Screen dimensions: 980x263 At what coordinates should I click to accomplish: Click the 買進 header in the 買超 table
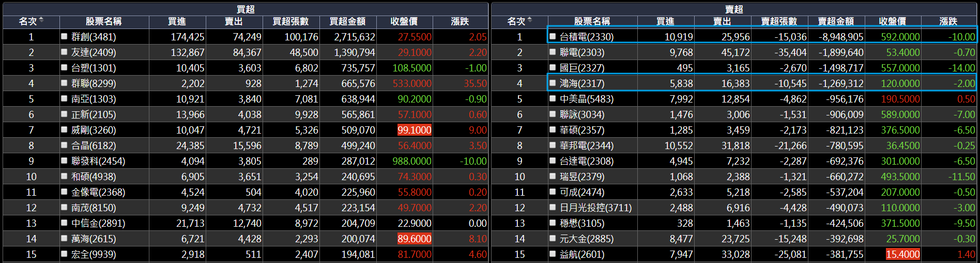coord(177,21)
